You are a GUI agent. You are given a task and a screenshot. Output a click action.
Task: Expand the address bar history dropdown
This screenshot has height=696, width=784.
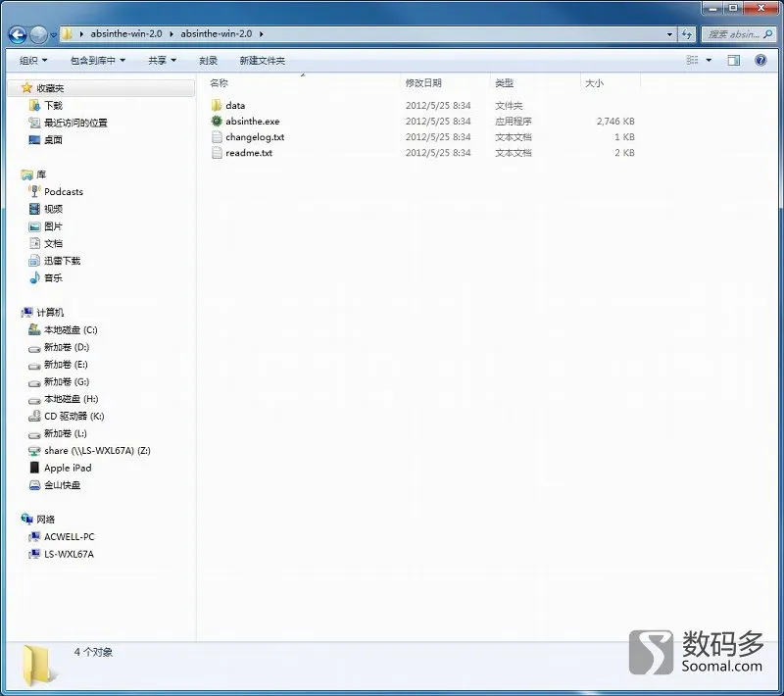pyautogui.click(x=669, y=34)
